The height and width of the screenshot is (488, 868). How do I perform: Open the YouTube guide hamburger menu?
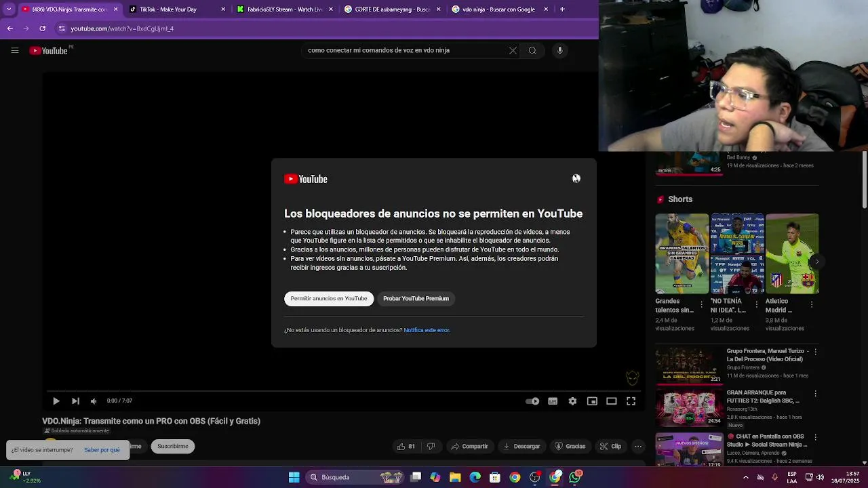(14, 50)
